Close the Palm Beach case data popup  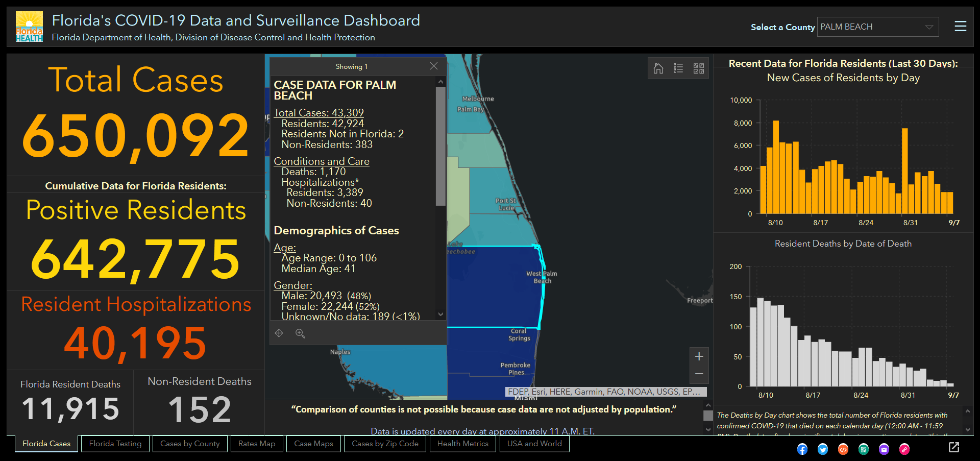pos(434,66)
